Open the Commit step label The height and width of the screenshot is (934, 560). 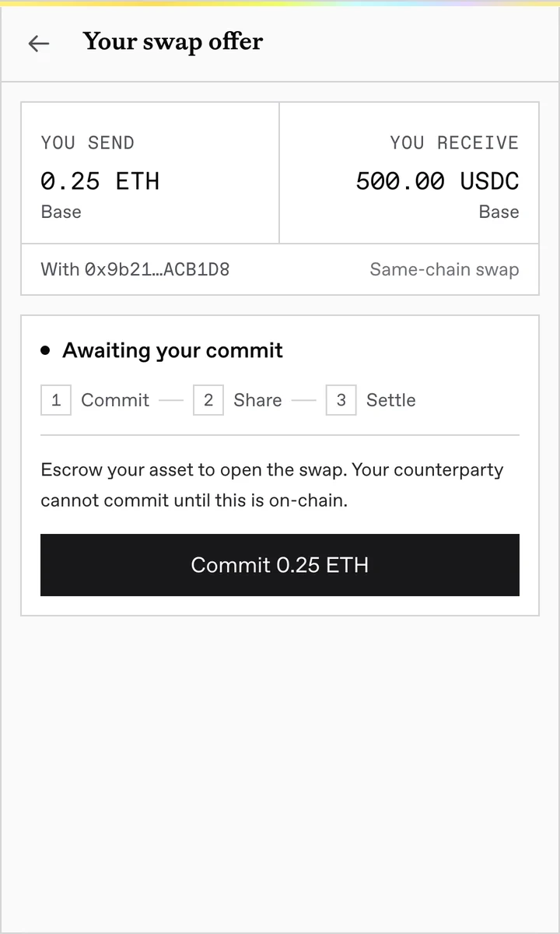point(115,400)
